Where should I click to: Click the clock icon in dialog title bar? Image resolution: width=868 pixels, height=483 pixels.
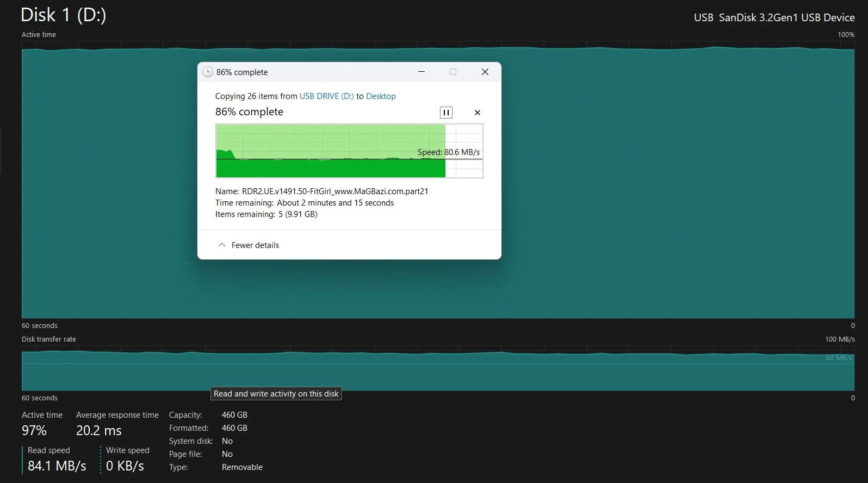pyautogui.click(x=207, y=72)
